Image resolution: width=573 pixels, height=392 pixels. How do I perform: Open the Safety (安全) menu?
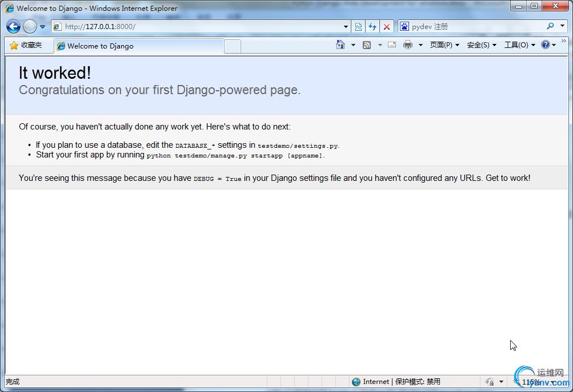click(482, 45)
